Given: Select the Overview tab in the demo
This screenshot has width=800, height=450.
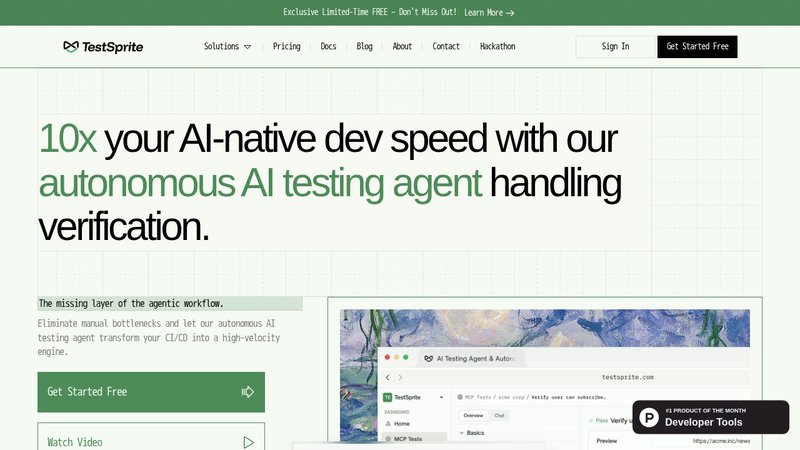Looking at the screenshot, I should pyautogui.click(x=473, y=415).
